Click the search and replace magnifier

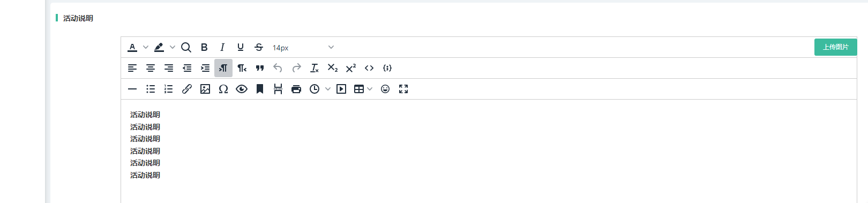pos(186,47)
